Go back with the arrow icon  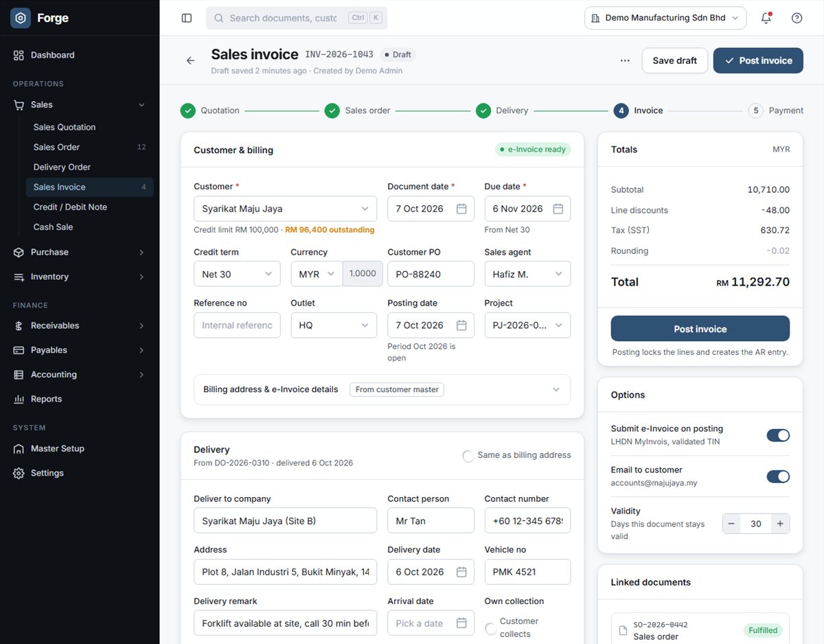point(191,60)
